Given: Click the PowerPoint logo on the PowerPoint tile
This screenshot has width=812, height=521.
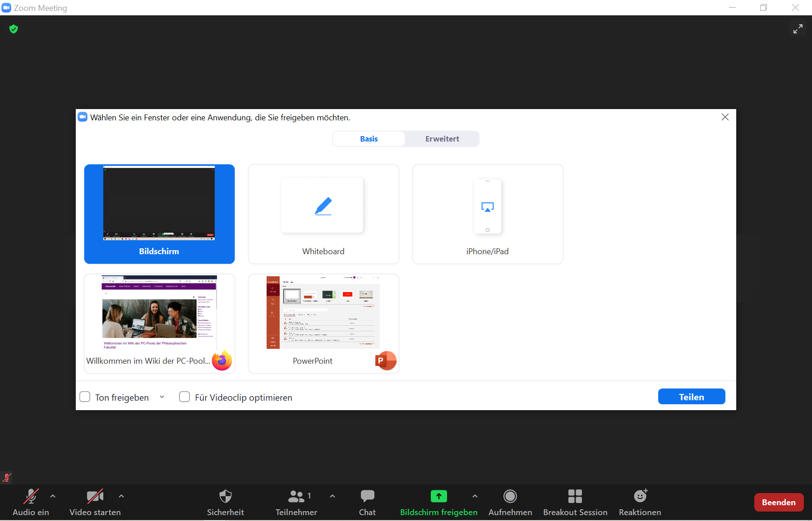Looking at the screenshot, I should click(386, 361).
